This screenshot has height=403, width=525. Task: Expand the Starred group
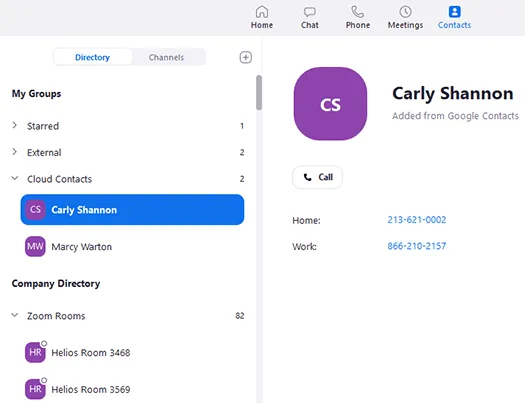coord(14,126)
